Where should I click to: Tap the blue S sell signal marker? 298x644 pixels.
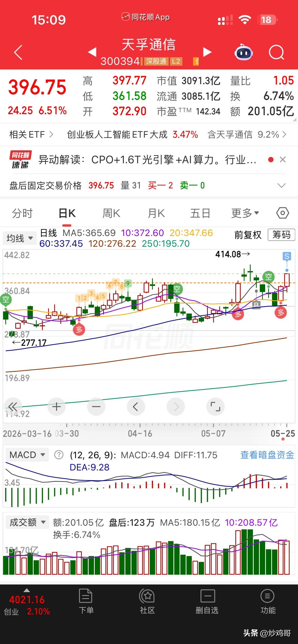[x=287, y=256]
